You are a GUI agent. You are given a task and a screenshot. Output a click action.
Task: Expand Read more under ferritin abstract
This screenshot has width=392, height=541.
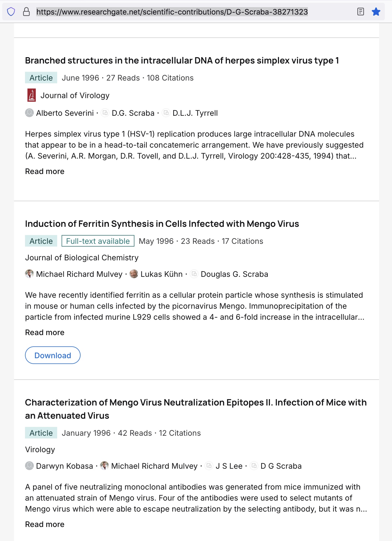[45, 332]
